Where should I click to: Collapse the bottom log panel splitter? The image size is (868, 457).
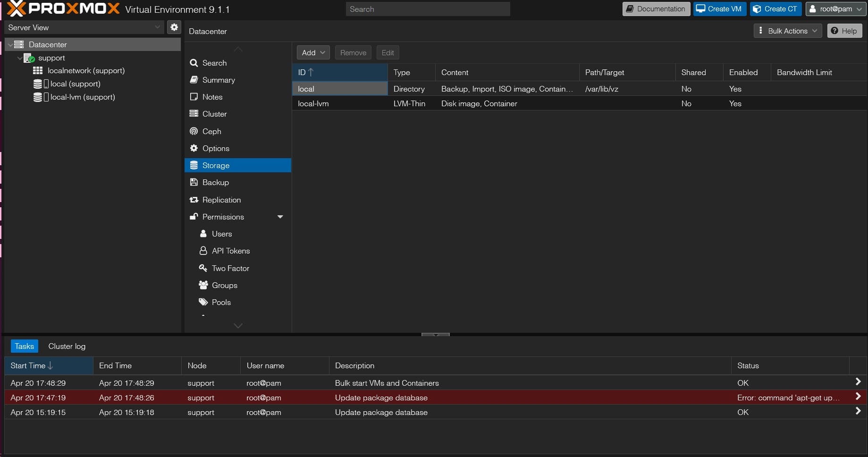click(x=435, y=334)
